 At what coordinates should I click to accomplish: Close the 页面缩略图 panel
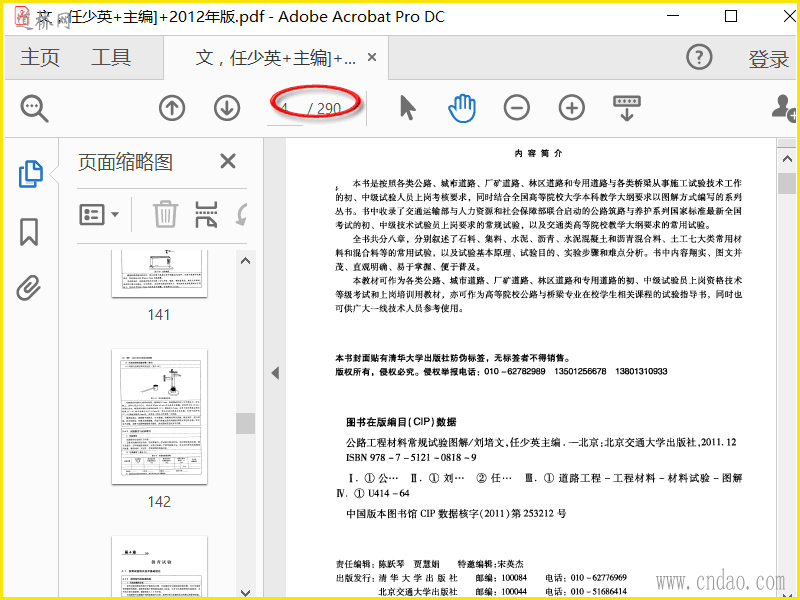click(228, 161)
